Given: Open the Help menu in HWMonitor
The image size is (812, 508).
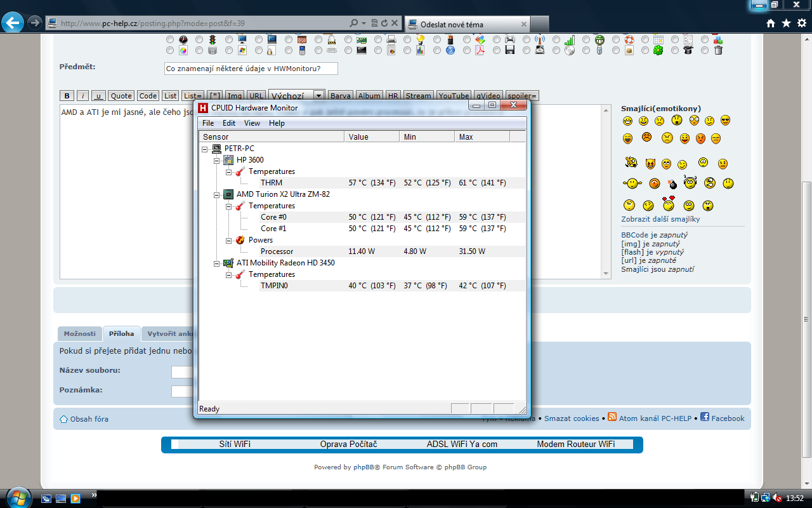Looking at the screenshot, I should [277, 123].
